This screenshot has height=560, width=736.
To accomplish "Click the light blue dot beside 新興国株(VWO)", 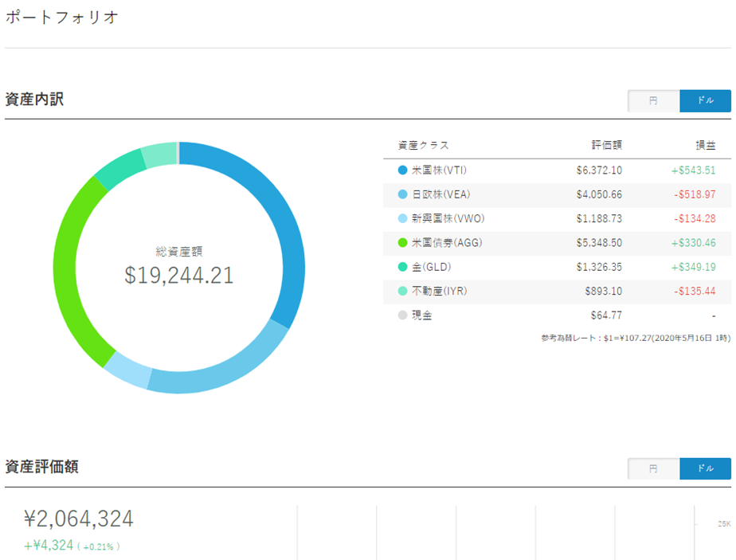I will 402,219.
